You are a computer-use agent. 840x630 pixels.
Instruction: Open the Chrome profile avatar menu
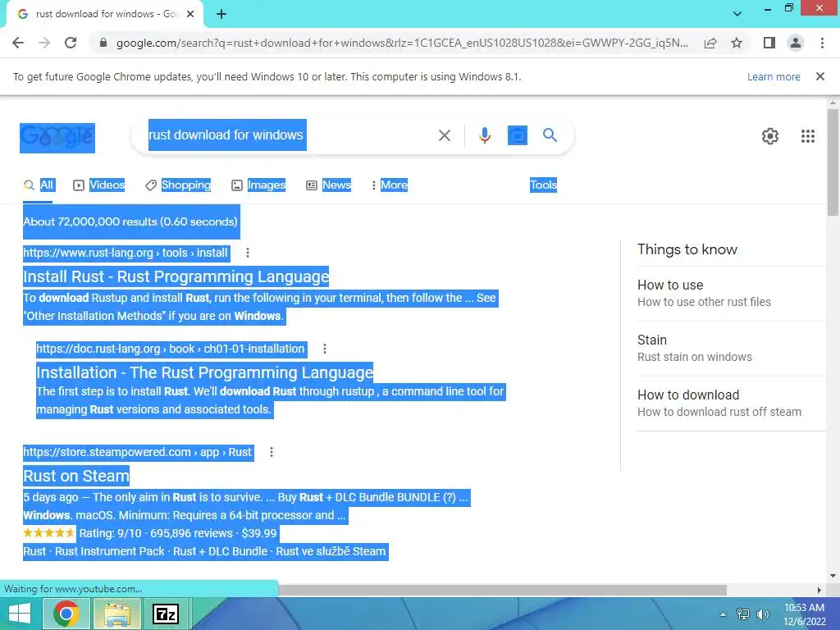[796, 43]
